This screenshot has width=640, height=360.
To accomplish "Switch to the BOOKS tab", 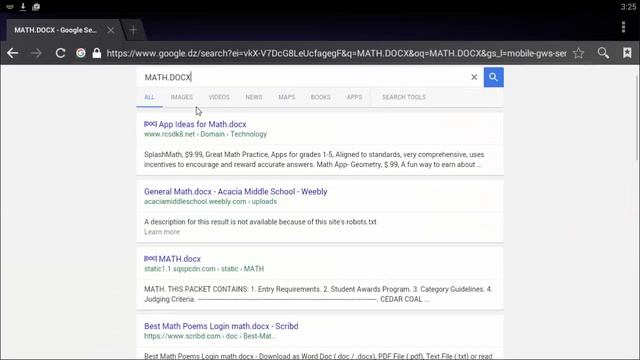I will [321, 97].
